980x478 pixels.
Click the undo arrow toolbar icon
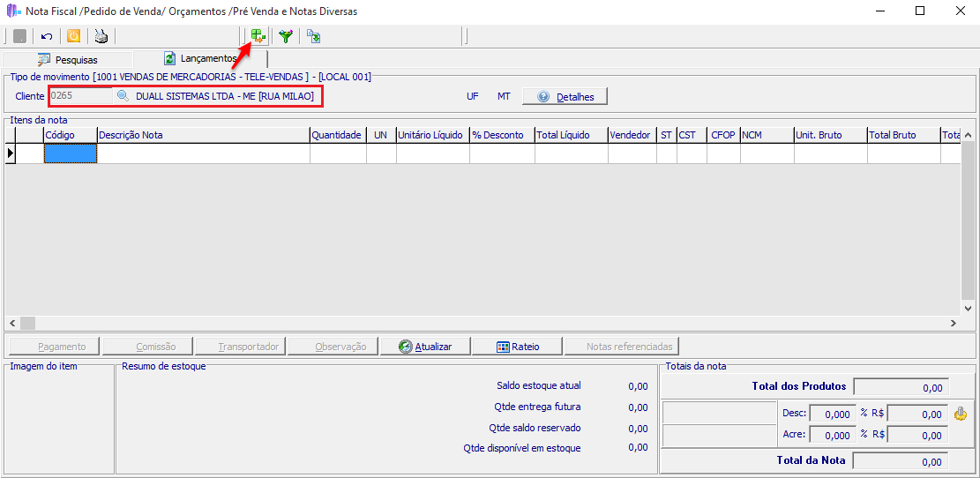pyautogui.click(x=47, y=36)
